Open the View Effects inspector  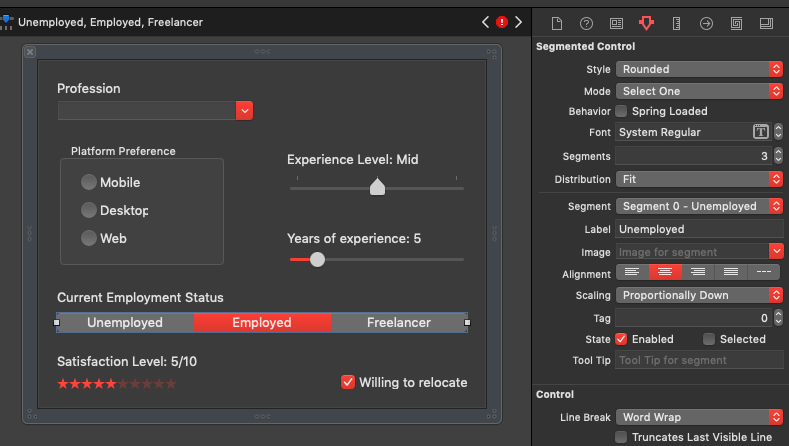[x=766, y=22]
